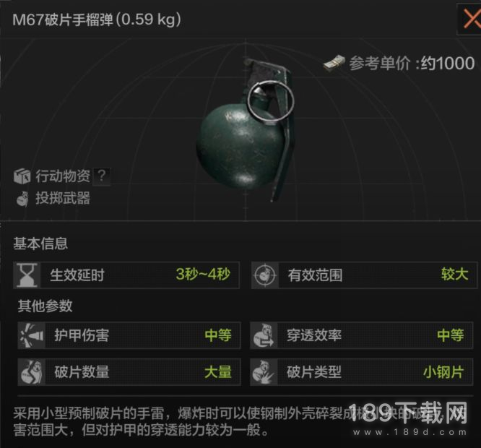The image size is (481, 448).
Task: Open the question mark help for 行动物资
Action: [102, 176]
